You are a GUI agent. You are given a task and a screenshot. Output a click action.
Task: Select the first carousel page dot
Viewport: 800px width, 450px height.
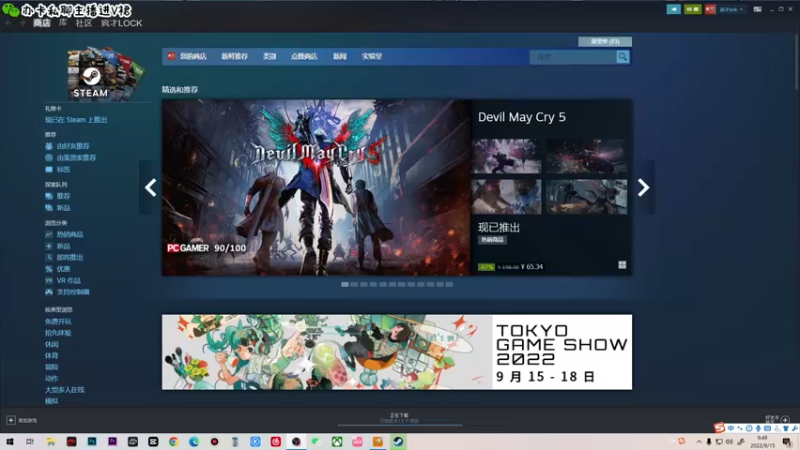[345, 285]
